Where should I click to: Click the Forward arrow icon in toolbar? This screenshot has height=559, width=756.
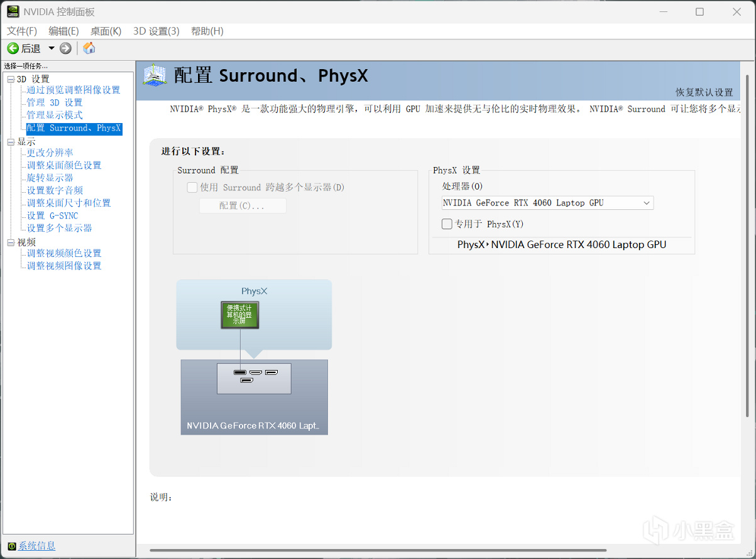(66, 48)
